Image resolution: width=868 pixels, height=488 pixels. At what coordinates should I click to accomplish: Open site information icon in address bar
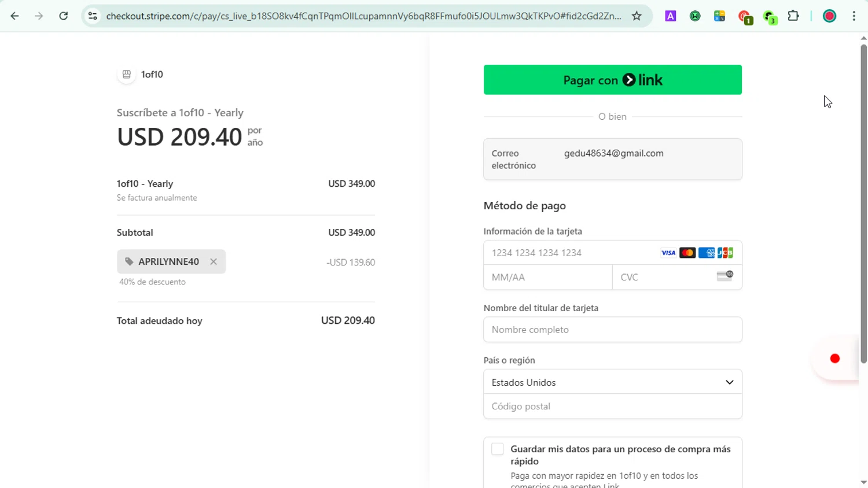(x=93, y=16)
